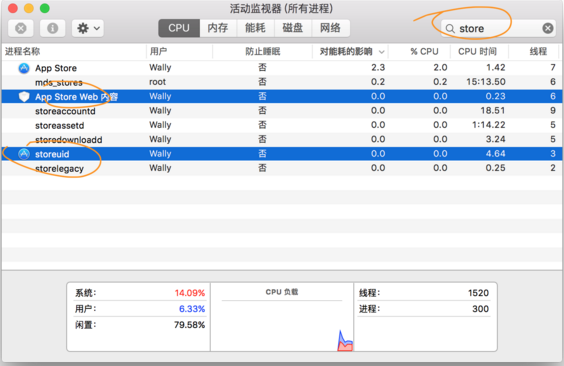Select the App Store process row name
This screenshot has height=366, width=564.
[56, 68]
